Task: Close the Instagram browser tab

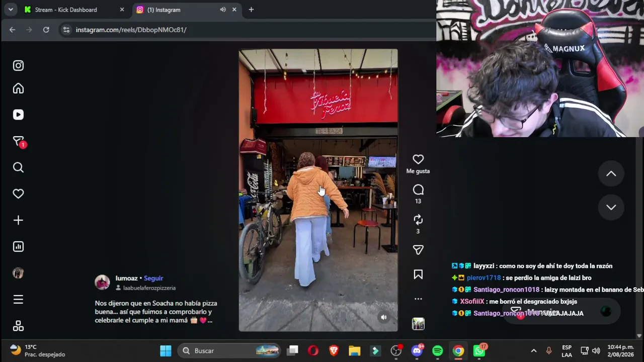Action: tap(234, 10)
